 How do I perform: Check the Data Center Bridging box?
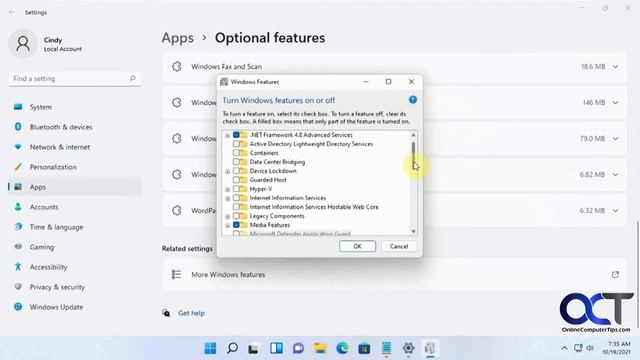pos(236,162)
